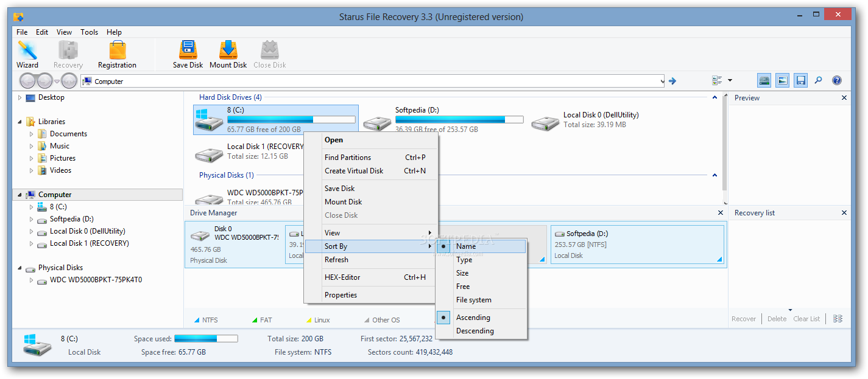This screenshot has width=868, height=379.
Task: Open Registration from the toolbar
Action: pyautogui.click(x=117, y=54)
